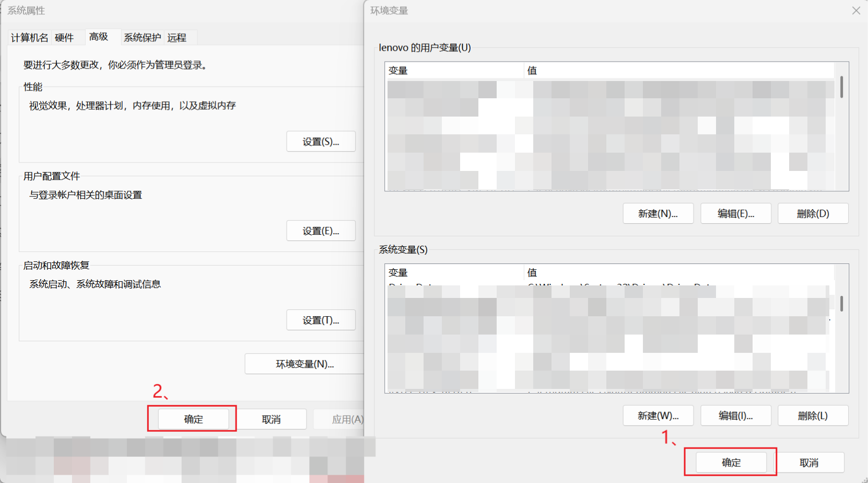Apply system properties changes with 确定
Image resolution: width=868 pixels, height=483 pixels.
click(193, 419)
